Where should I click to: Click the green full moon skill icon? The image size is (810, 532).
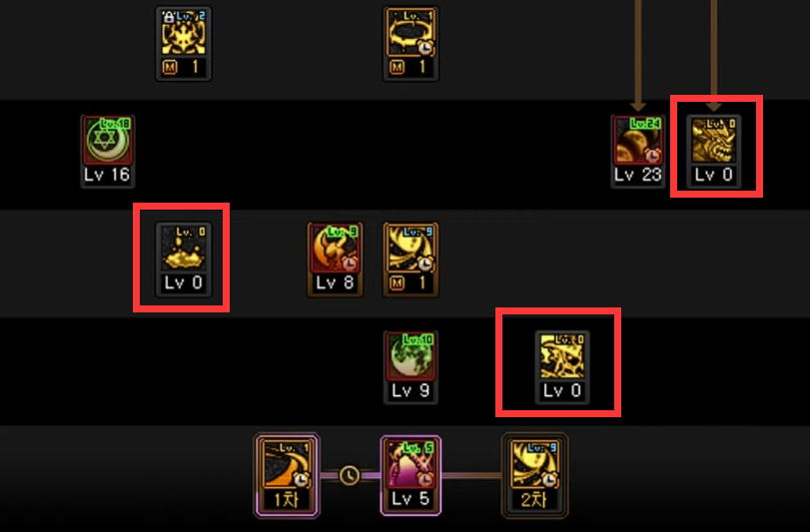pos(410,356)
